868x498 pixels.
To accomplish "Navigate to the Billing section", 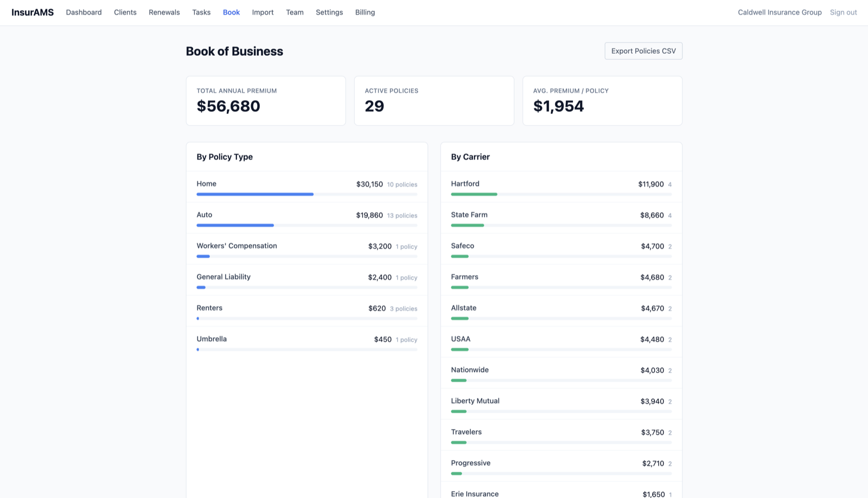I will pyautogui.click(x=365, y=12).
